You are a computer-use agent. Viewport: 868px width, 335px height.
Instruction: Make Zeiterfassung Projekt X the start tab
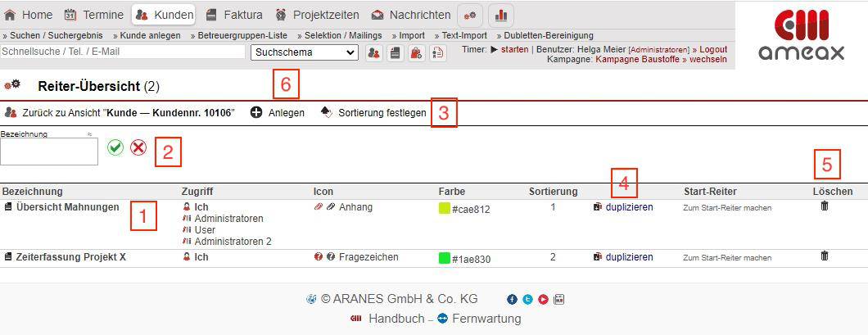click(x=727, y=258)
